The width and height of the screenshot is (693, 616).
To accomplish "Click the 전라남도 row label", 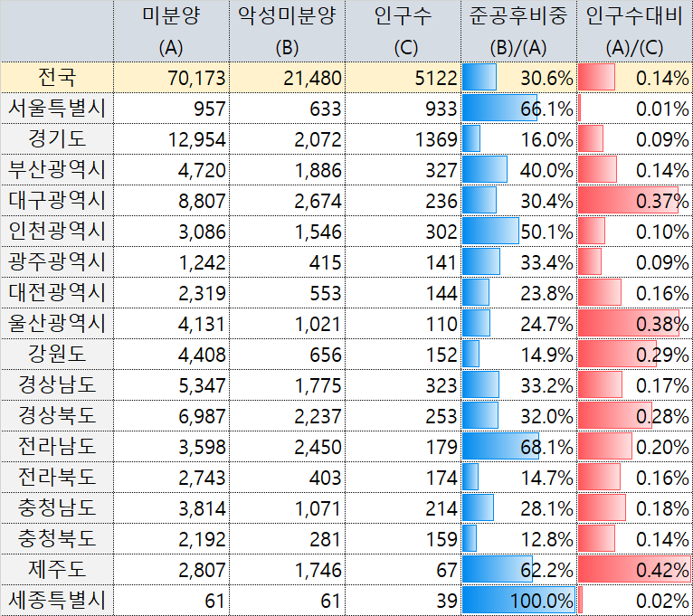I will (57, 446).
